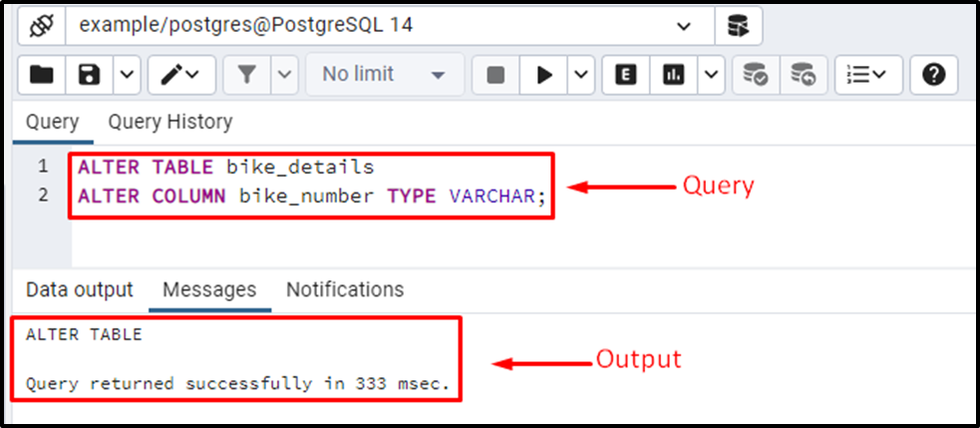Click the Explain Analyze chart icon

(x=674, y=75)
